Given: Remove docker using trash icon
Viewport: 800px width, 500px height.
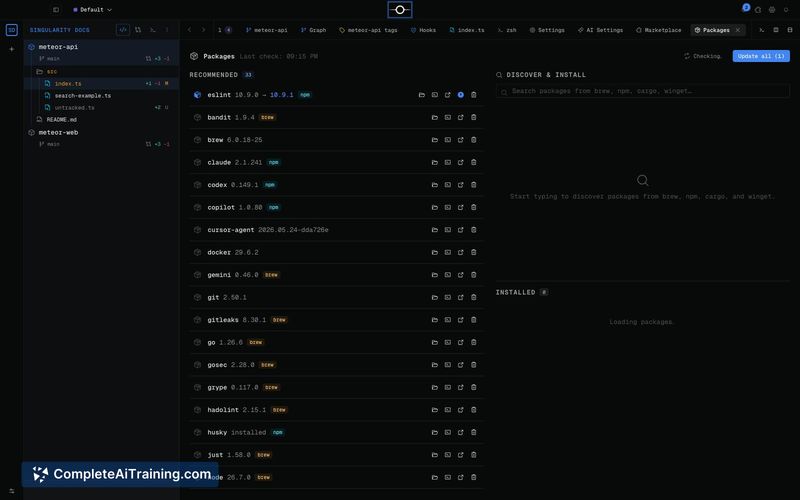Looking at the screenshot, I should [x=473, y=252].
